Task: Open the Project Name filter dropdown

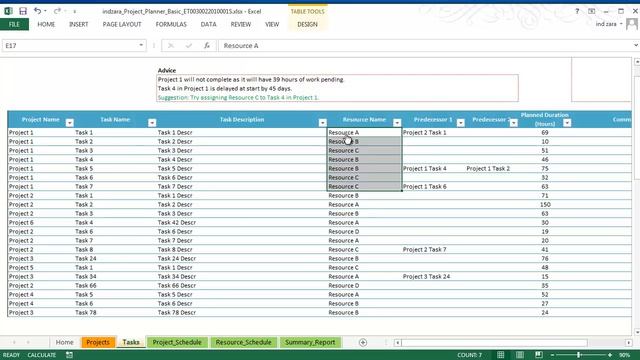Action: coord(70,122)
